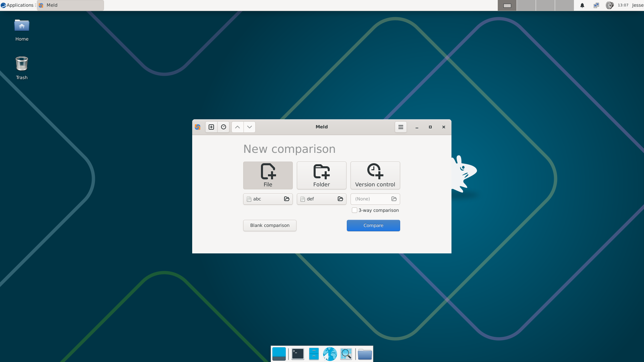Select Meld window button in taskbar

[x=70, y=5]
